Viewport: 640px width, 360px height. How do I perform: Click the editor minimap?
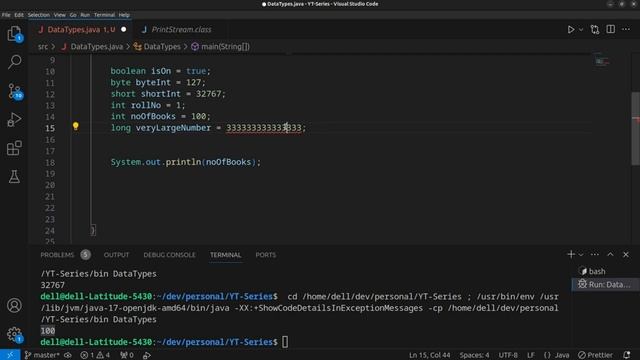click(602, 62)
